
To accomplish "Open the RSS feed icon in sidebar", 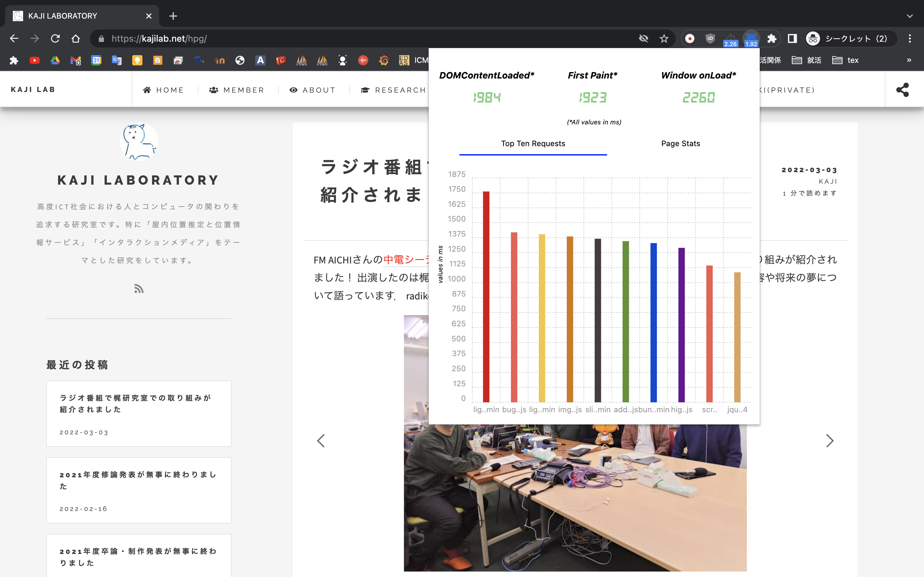I will (x=139, y=289).
